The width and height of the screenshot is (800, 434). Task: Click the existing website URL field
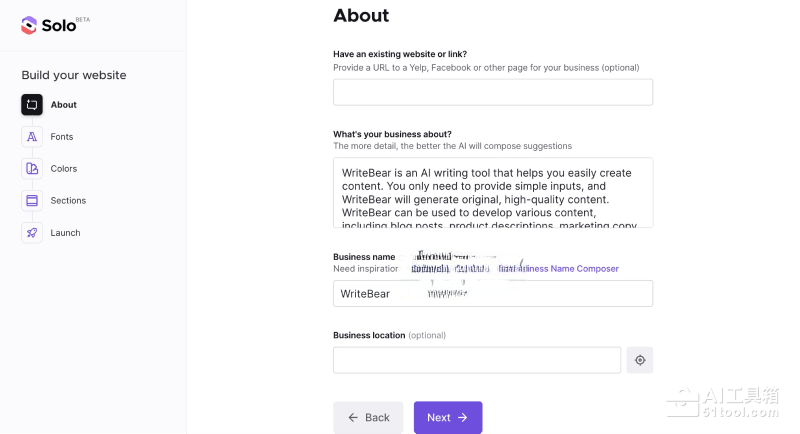(x=492, y=92)
